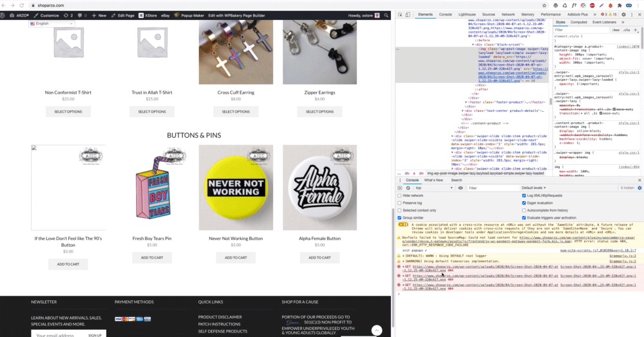Show more DevTools tabs via chevron
The width and height of the screenshot is (644, 337).
tap(594, 14)
